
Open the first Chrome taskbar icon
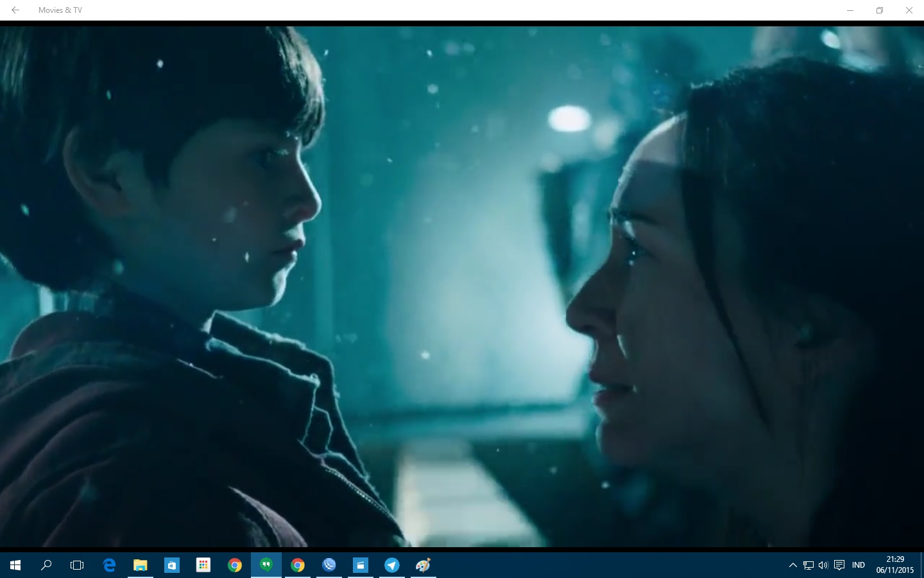tap(234, 565)
